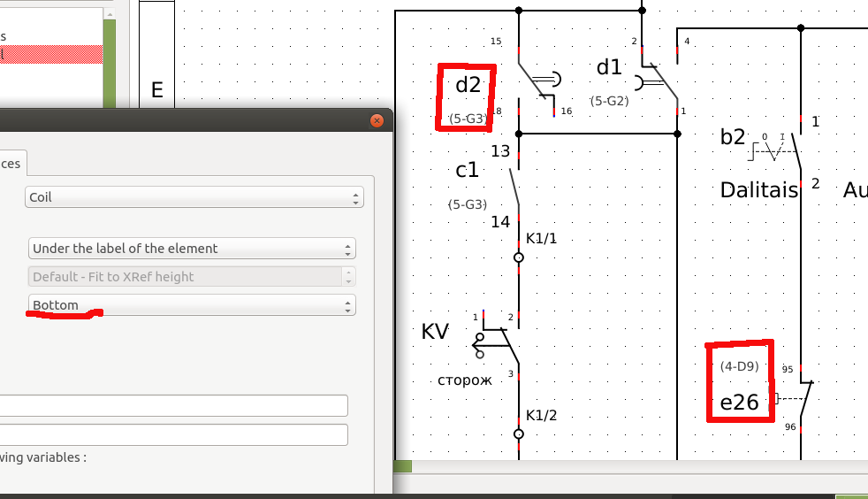The width and height of the screenshot is (868, 499).
Task: Expand the Bottom alignment dropdown
Action: 192,305
